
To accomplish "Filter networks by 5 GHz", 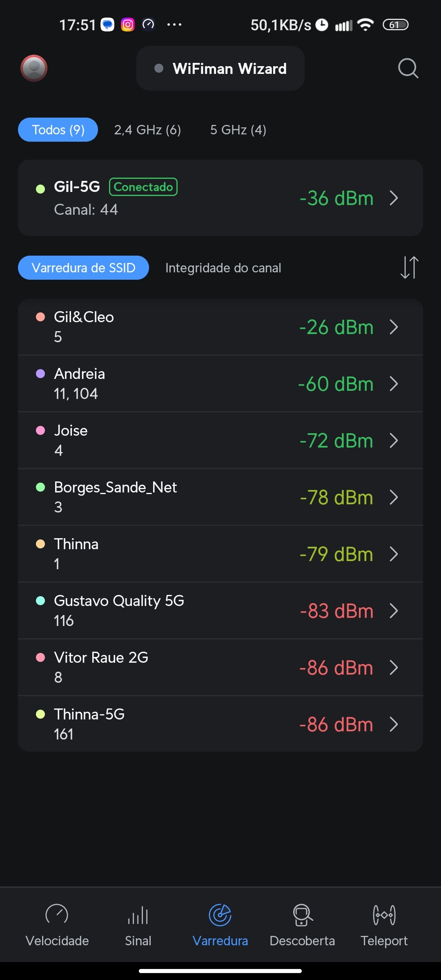I will pyautogui.click(x=238, y=130).
